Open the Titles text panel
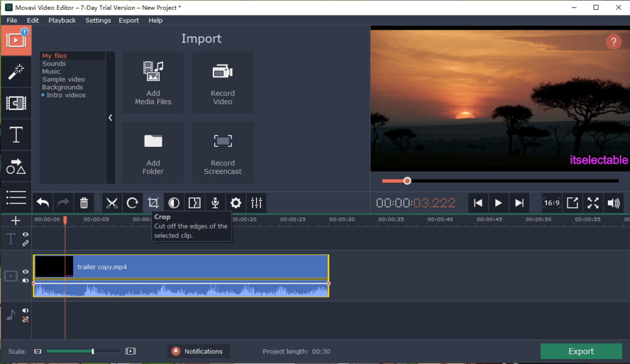The width and height of the screenshot is (630, 364). [16, 135]
